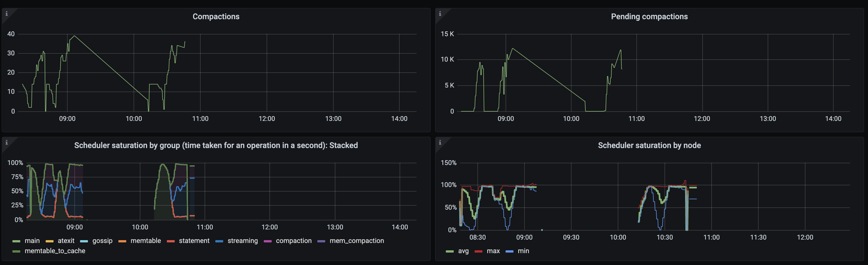The image size is (868, 265).
Task: Click the green marker next to main legend
Action: (x=16, y=241)
